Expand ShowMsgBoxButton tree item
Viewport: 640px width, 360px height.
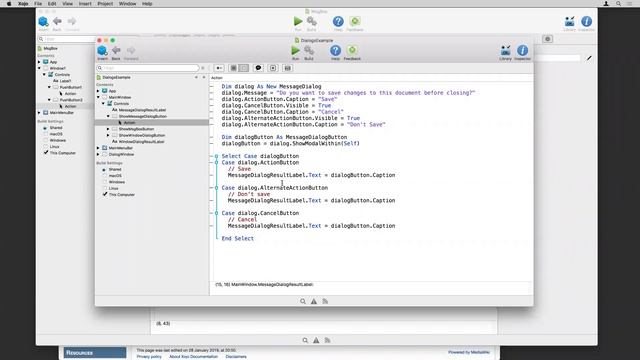[x=108, y=129]
